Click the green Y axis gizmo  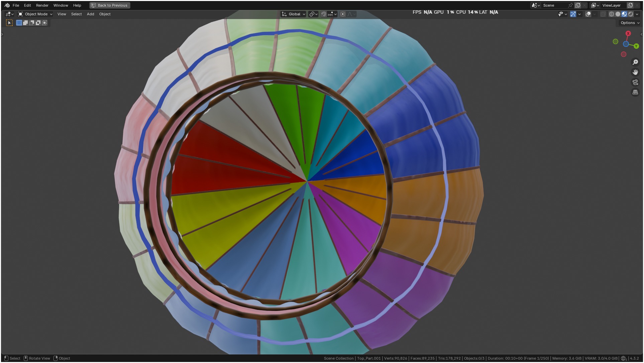pos(636,46)
